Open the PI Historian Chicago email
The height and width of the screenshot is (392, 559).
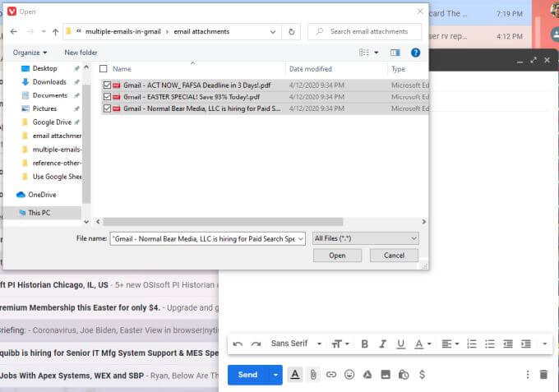point(109,285)
